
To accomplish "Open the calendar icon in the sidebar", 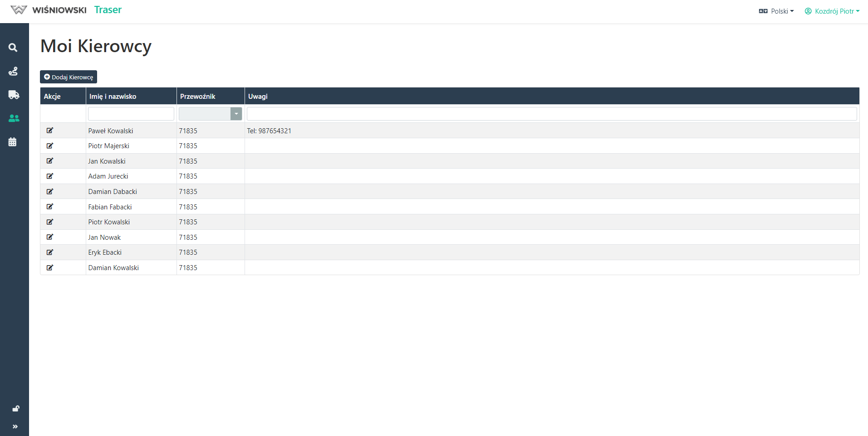I will [x=13, y=142].
